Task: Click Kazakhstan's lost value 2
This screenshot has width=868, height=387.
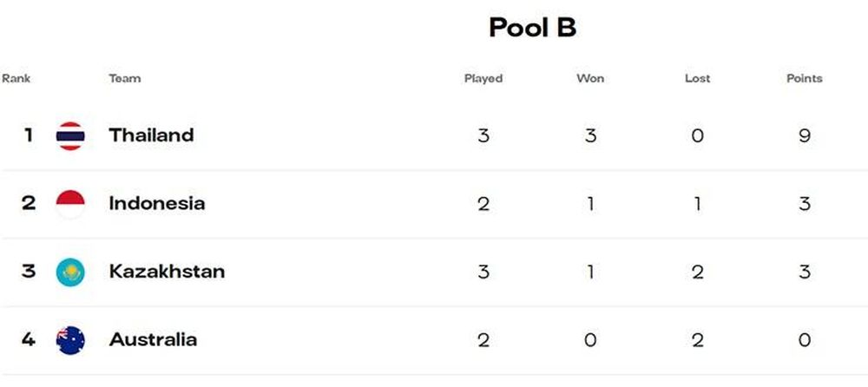Action: pos(698,272)
